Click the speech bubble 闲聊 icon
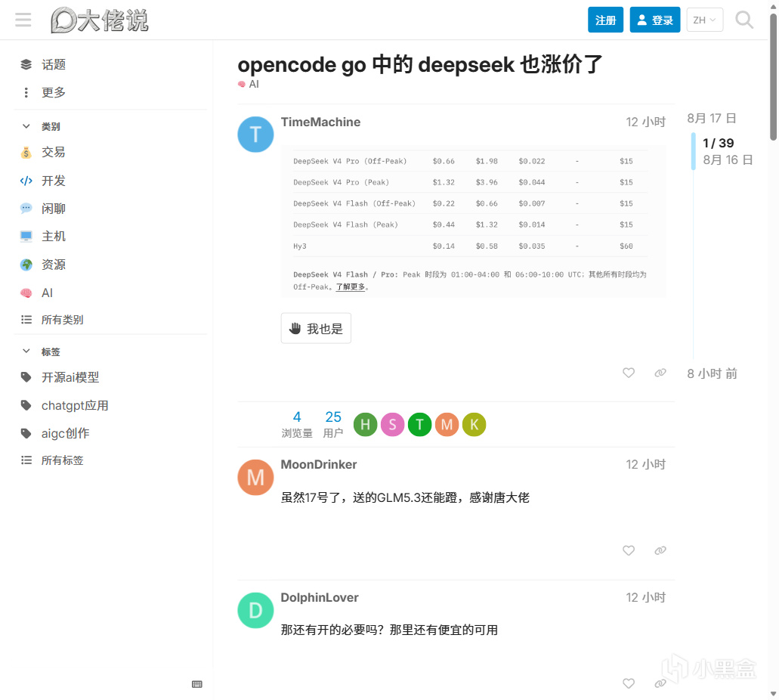 click(x=26, y=209)
